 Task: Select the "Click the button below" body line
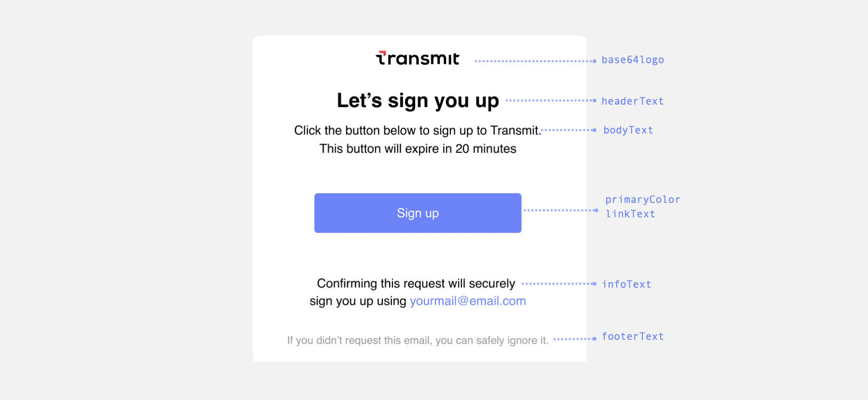[418, 131]
